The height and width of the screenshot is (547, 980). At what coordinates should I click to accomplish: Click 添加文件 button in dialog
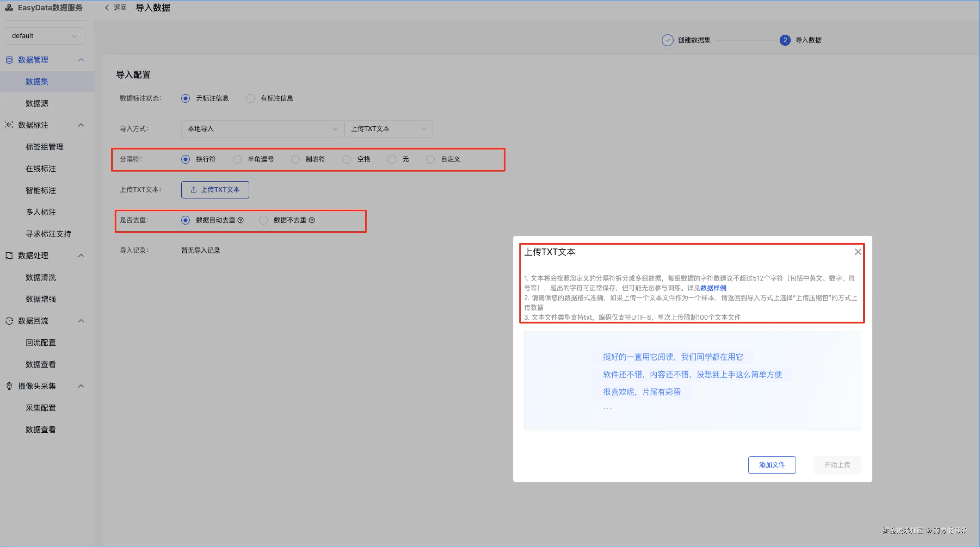[772, 465]
